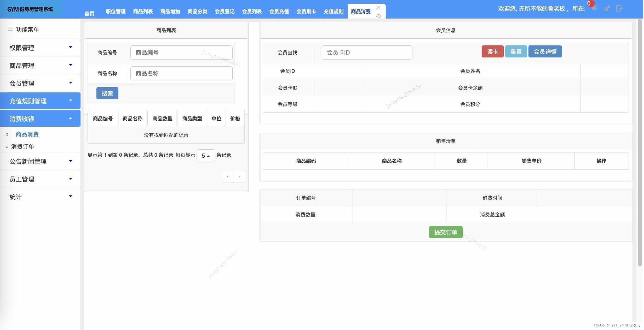
Task: Open settings via the gears icon
Action: tap(607, 9)
